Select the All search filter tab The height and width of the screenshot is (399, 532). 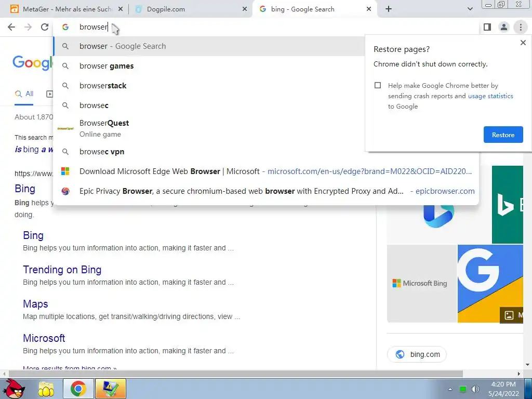24,94
